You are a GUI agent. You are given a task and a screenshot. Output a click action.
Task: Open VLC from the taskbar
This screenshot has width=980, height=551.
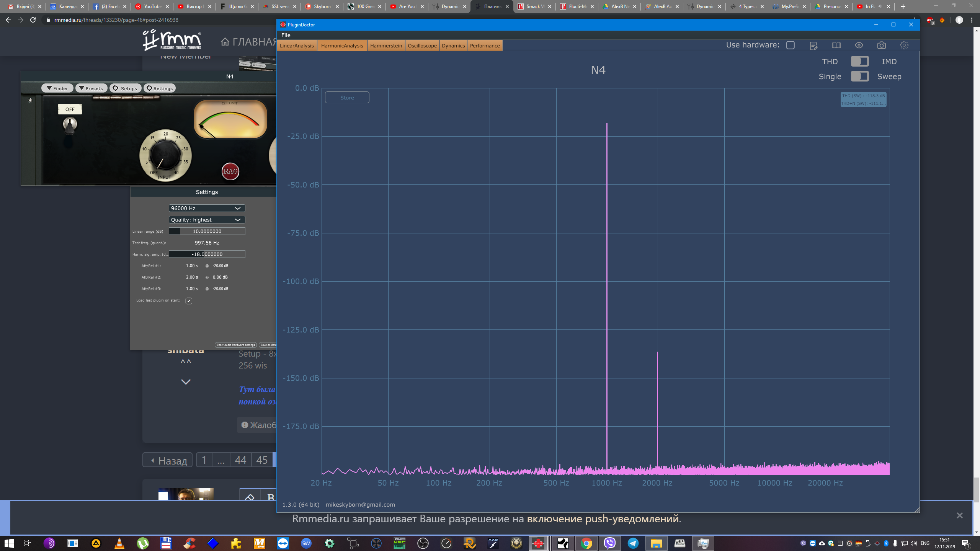(119, 543)
